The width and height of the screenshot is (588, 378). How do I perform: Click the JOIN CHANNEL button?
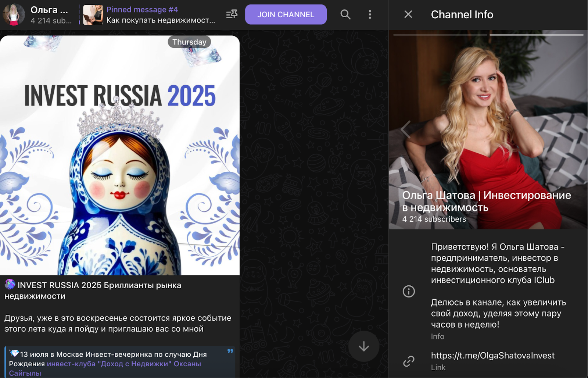[x=286, y=14]
